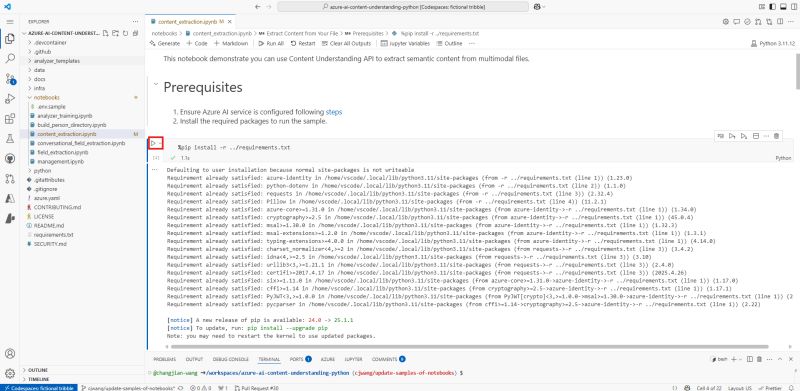Open the Accounts icon
Viewport: 800px width, 391px height.
point(10,353)
